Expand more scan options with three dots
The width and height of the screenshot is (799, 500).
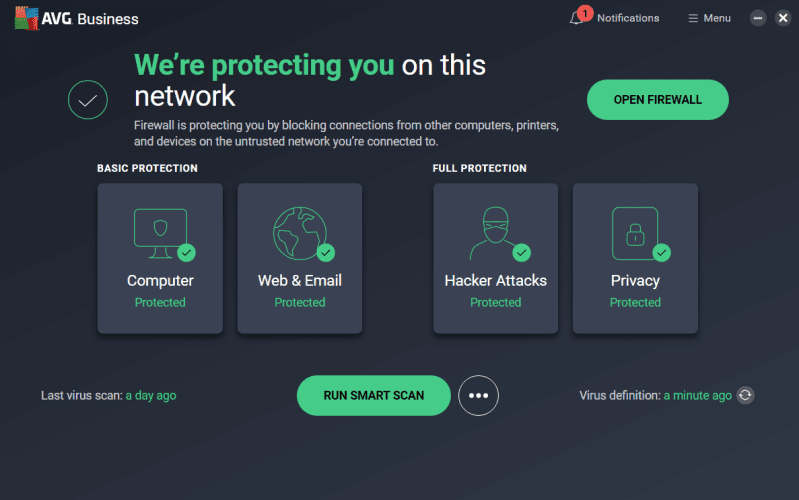(478, 395)
